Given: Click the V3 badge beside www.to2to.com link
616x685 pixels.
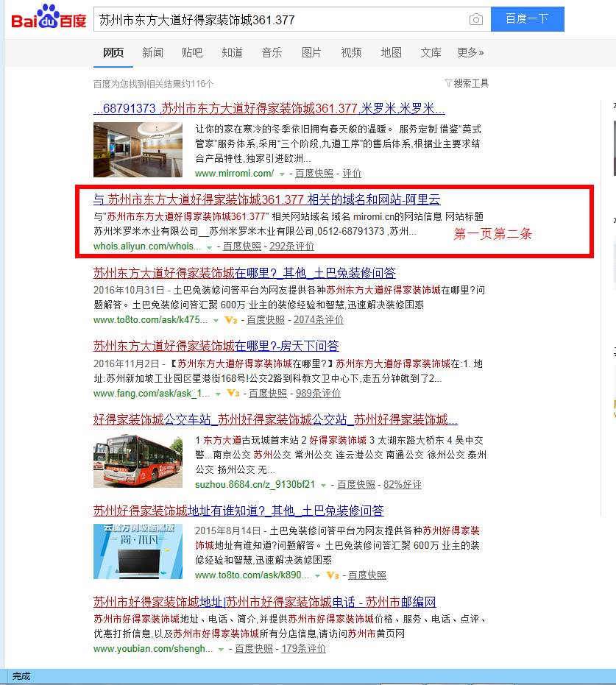Looking at the screenshot, I should [x=232, y=319].
